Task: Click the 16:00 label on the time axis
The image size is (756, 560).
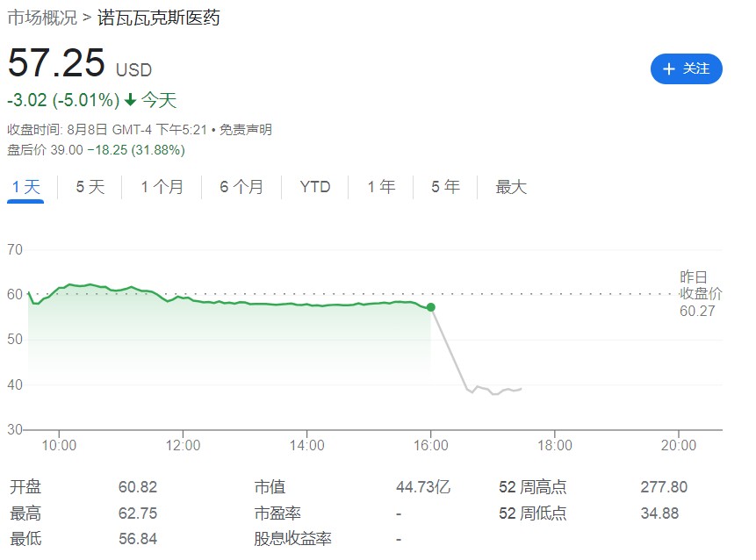Action: [x=430, y=445]
